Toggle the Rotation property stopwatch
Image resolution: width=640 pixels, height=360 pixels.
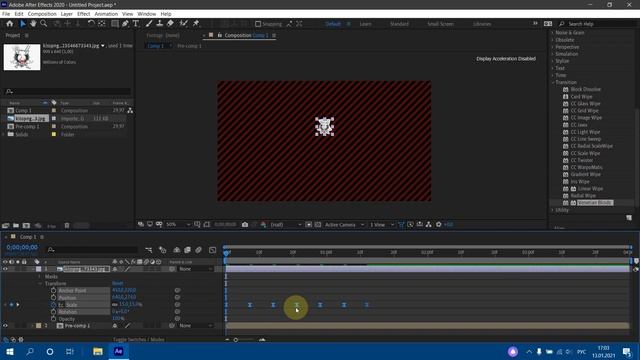click(53, 312)
